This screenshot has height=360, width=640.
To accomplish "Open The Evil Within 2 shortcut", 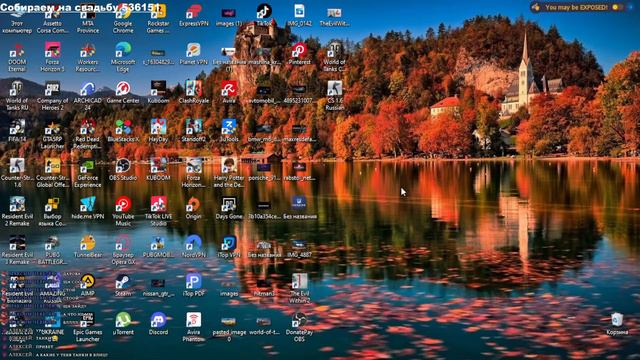I will point(299,289).
